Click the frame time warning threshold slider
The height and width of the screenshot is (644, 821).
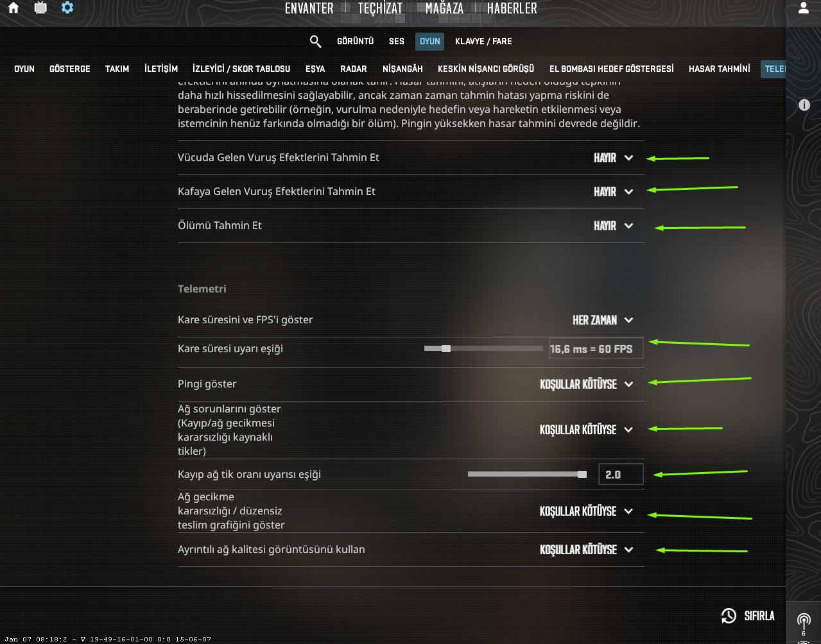446,348
